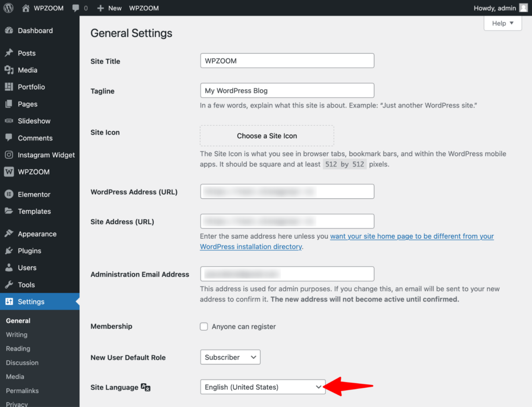
Task: Go to Permalinks settings submenu
Action: 22,390
